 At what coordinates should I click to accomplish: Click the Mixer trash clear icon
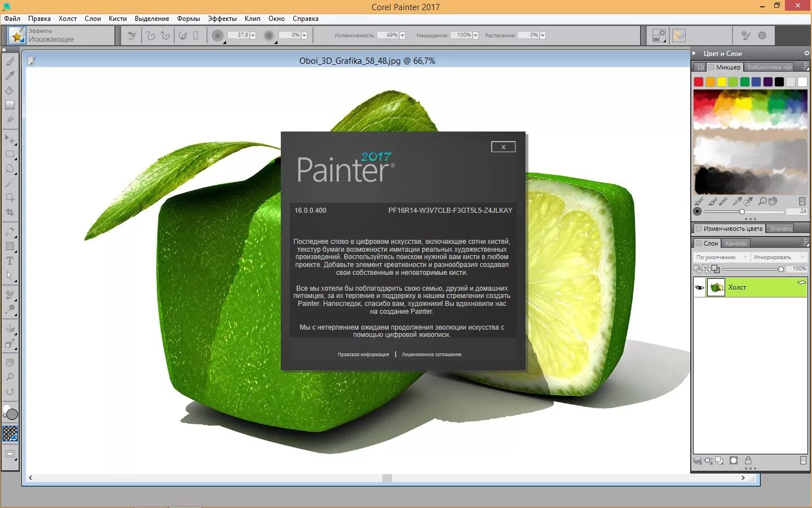pos(802,201)
